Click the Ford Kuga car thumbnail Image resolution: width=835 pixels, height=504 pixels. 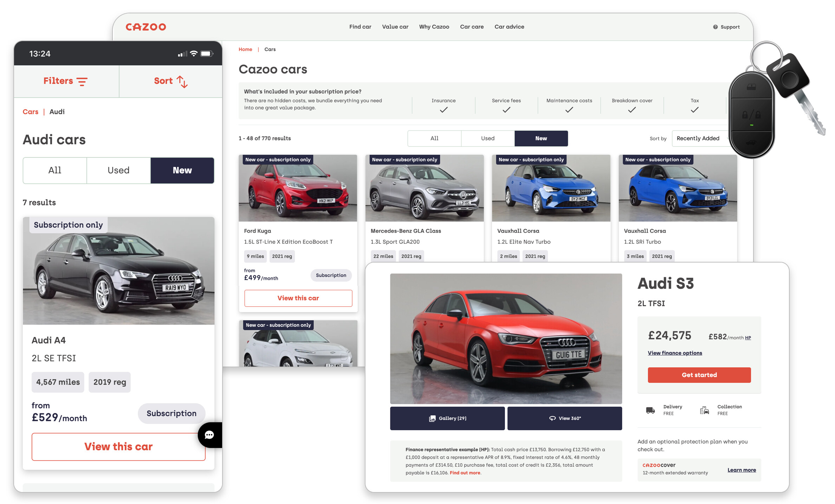[x=298, y=188]
